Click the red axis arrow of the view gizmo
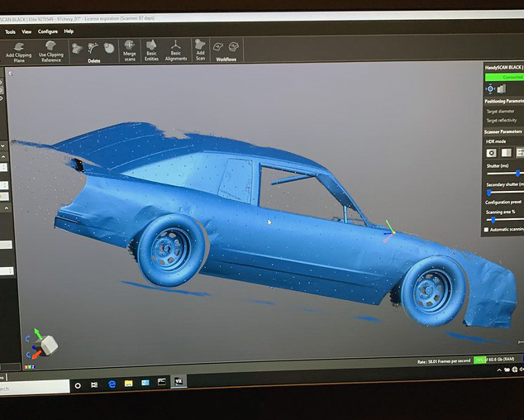The height and width of the screenshot is (420, 524). tap(36, 354)
